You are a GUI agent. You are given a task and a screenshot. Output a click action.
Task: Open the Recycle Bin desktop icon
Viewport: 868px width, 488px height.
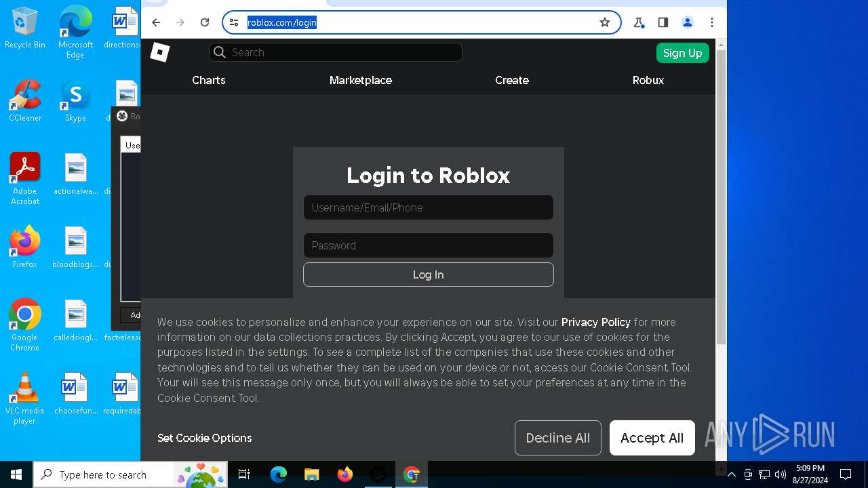(25, 28)
